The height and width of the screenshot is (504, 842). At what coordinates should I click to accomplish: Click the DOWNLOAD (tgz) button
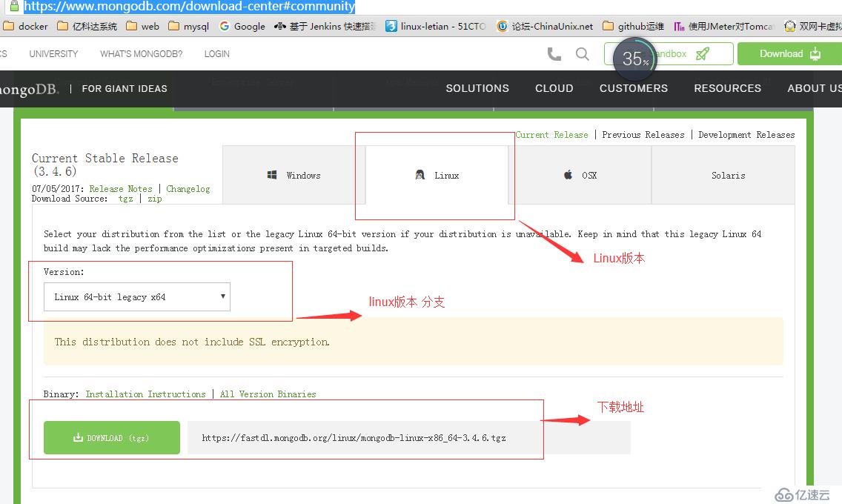[112, 437]
